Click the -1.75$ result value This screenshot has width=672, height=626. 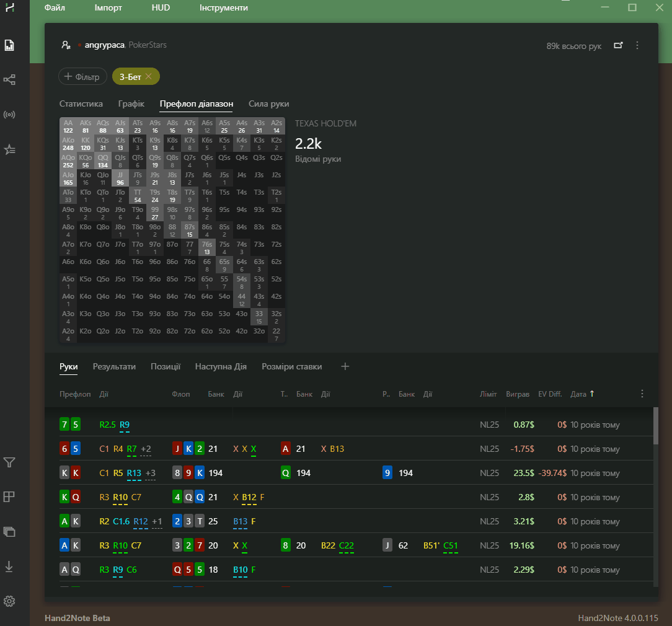click(522, 449)
